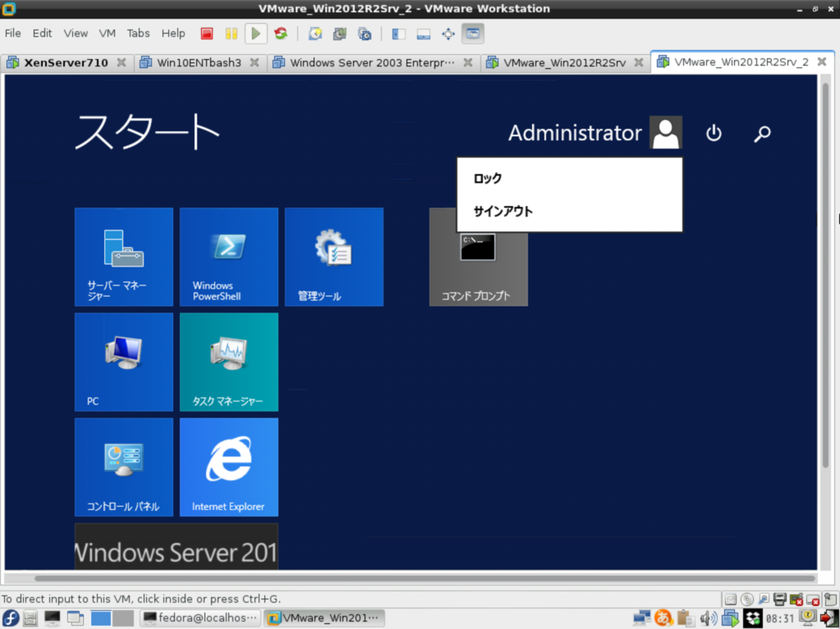Click the show desktop panel icon
The width and height of the screenshot is (840, 629).
75,618
